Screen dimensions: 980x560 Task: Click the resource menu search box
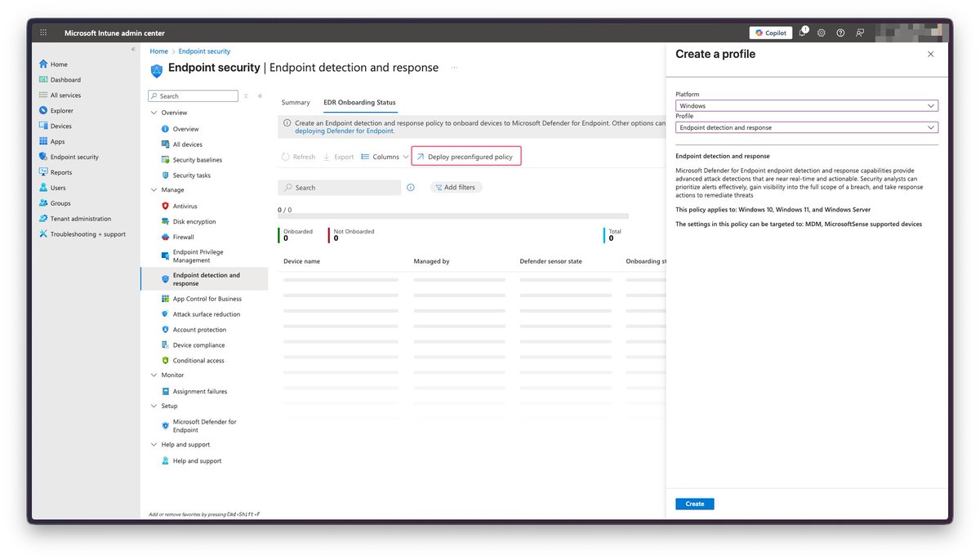[x=194, y=96]
